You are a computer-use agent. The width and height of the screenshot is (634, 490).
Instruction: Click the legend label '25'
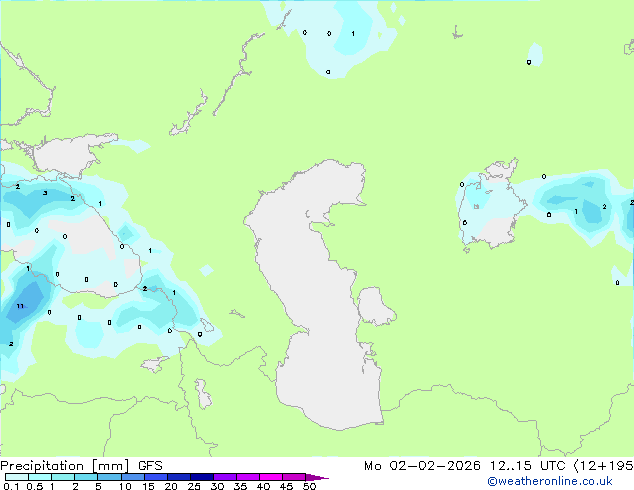tap(194, 486)
